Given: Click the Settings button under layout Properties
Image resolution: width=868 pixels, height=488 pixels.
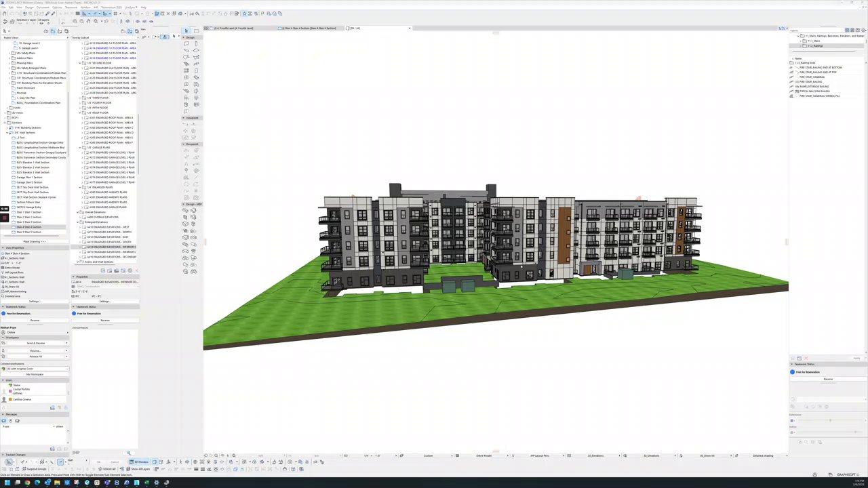Looking at the screenshot, I should coord(105,302).
